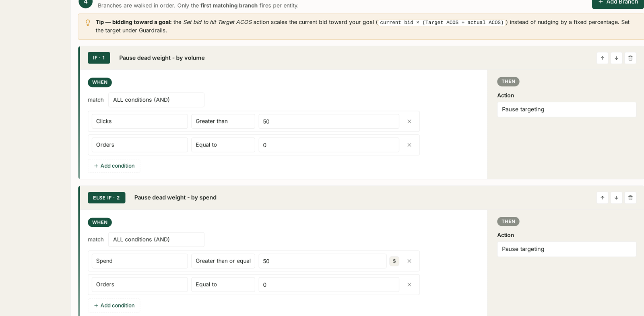Remove the Clicks condition row

(x=409, y=121)
